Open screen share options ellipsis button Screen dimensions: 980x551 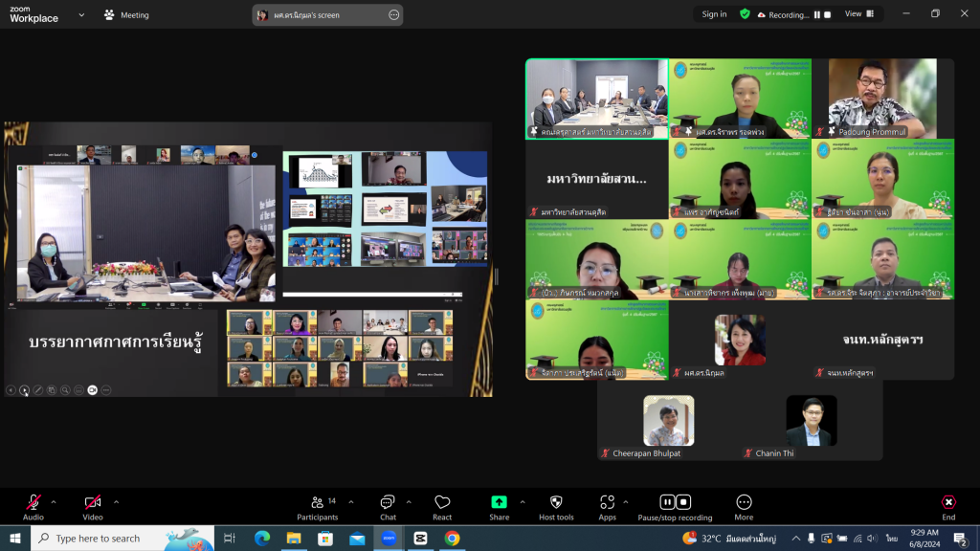pos(393,15)
